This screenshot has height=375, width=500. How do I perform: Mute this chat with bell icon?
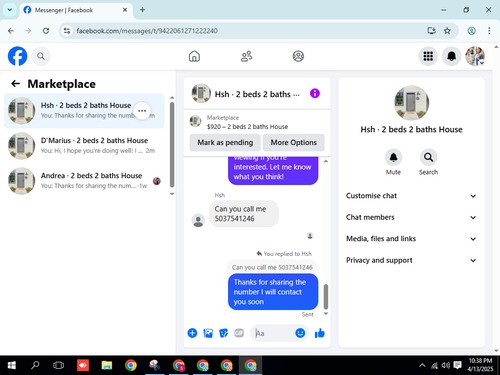393,157
